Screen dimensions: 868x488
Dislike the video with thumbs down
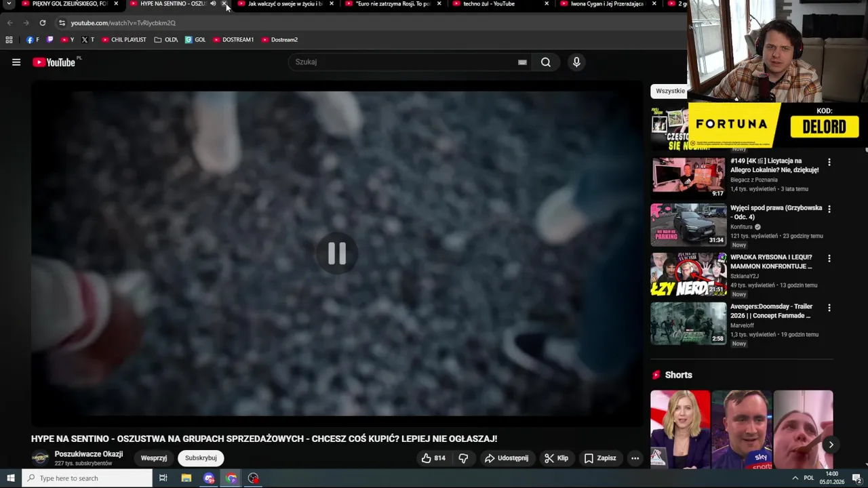tap(463, 458)
